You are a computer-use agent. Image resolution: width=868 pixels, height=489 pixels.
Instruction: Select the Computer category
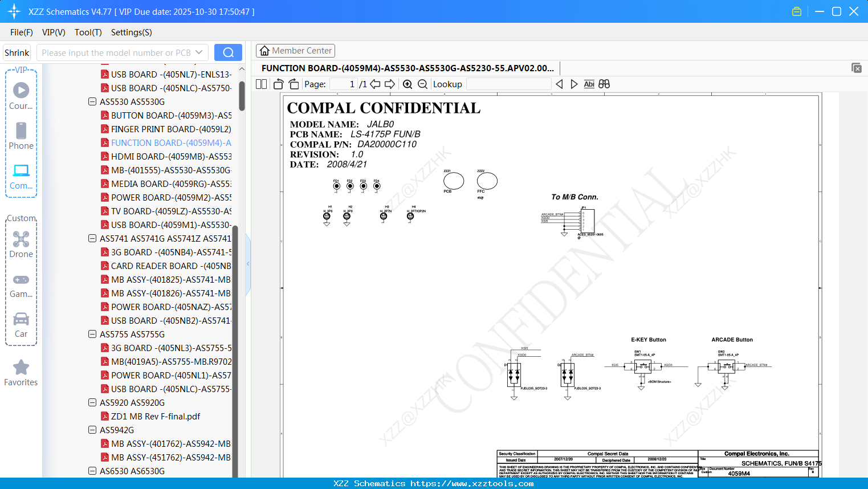coord(21,176)
